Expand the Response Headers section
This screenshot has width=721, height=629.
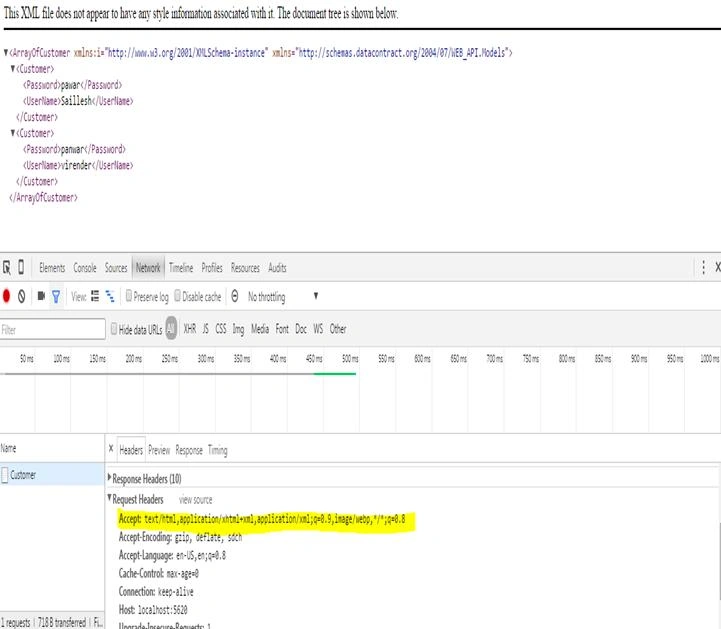click(144, 479)
